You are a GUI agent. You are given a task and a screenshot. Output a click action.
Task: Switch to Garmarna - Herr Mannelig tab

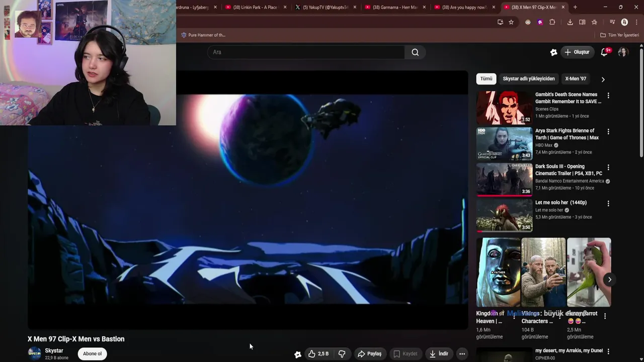pyautogui.click(x=395, y=7)
